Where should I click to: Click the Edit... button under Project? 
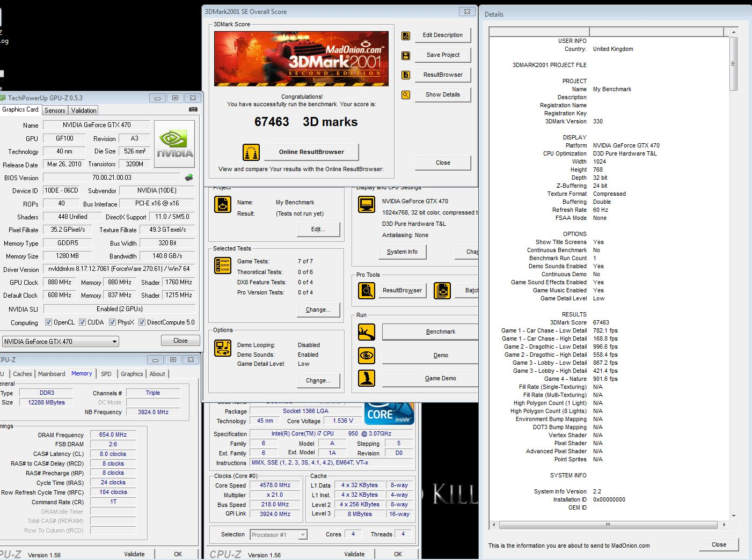coord(318,230)
